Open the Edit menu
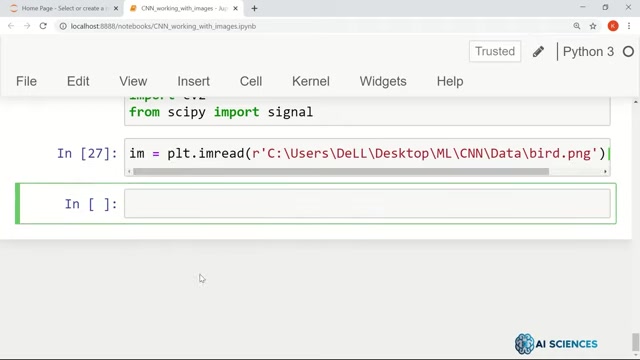640x360 pixels. 78,81
